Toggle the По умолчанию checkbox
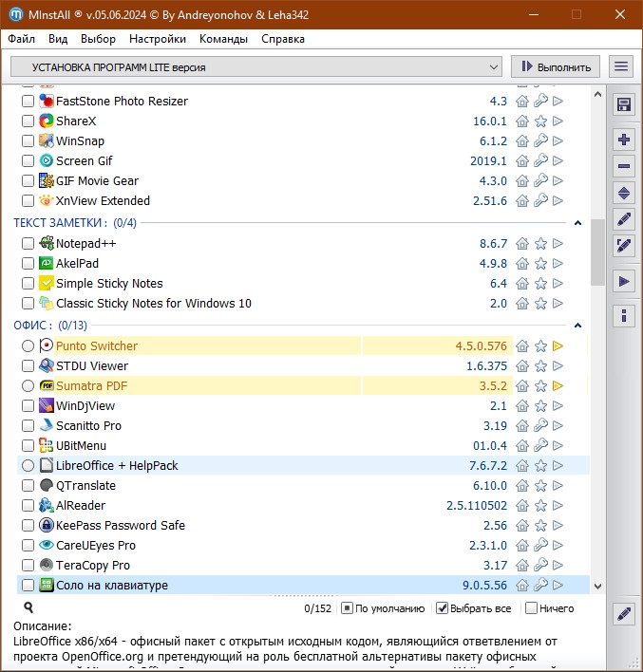 (x=347, y=608)
